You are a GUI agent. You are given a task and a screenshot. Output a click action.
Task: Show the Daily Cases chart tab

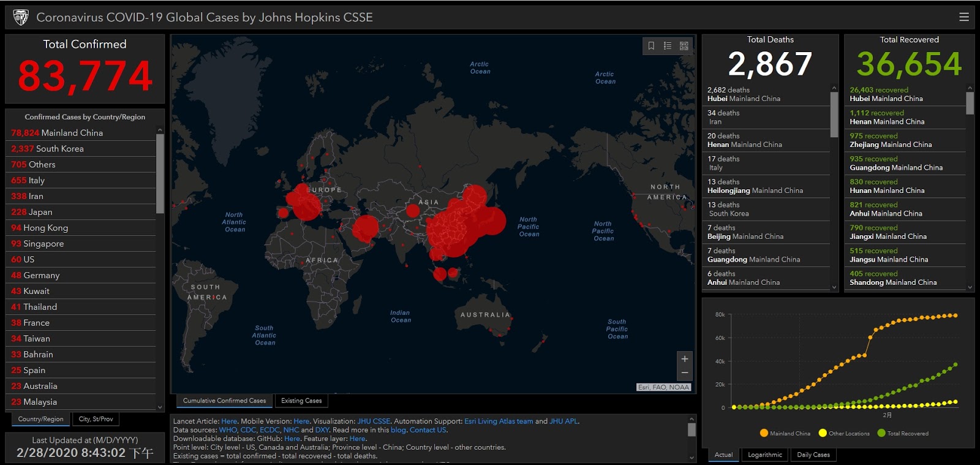(x=813, y=455)
